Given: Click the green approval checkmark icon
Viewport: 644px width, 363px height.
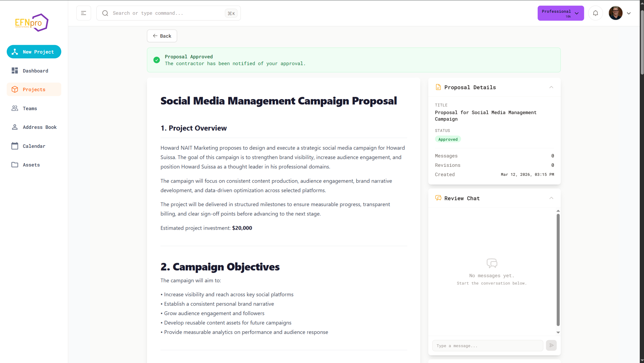Looking at the screenshot, I should [x=157, y=60].
